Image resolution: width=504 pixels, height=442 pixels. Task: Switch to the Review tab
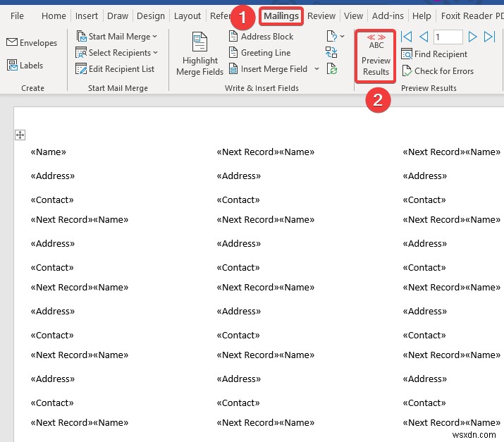tap(321, 16)
